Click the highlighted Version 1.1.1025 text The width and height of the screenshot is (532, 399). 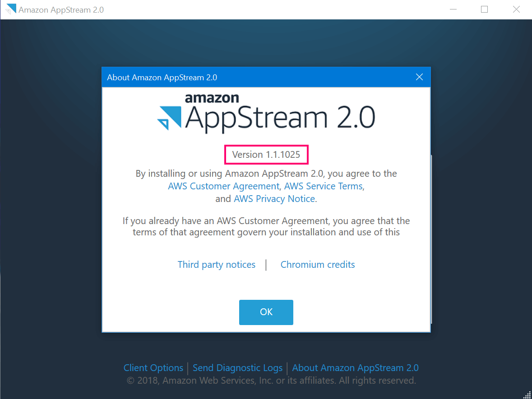tap(266, 154)
